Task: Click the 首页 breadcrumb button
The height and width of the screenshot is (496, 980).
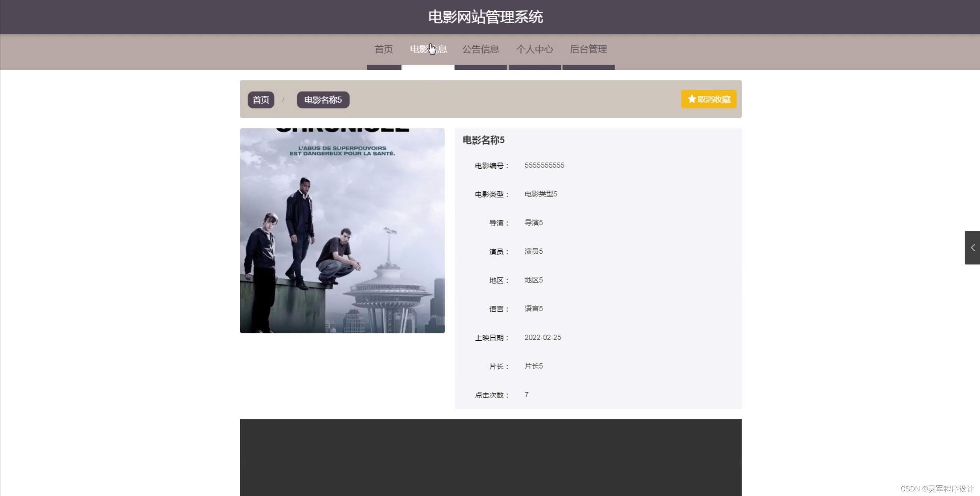Action: coord(261,100)
